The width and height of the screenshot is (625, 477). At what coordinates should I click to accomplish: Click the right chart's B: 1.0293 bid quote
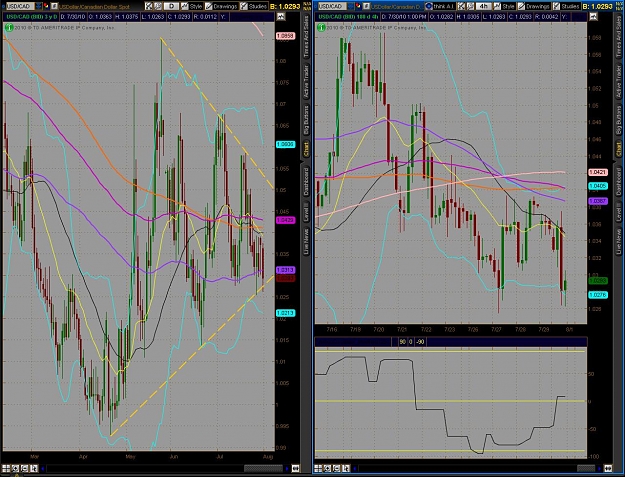pyautogui.click(x=597, y=6)
